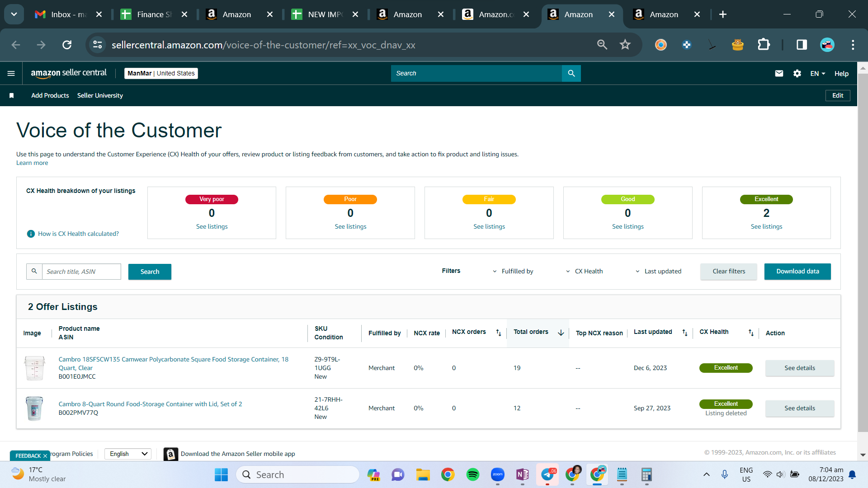Click the browser address bar URL
Image resolution: width=868 pixels, height=488 pixels.
coord(263,45)
